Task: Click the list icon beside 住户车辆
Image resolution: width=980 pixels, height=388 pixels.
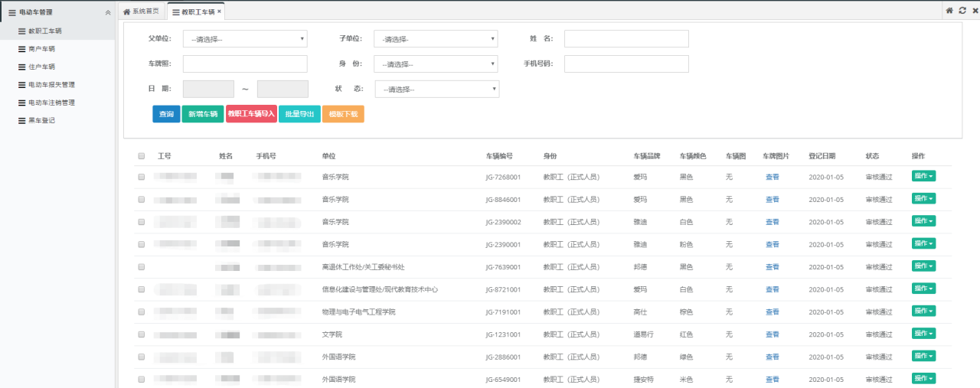Action: click(21, 67)
